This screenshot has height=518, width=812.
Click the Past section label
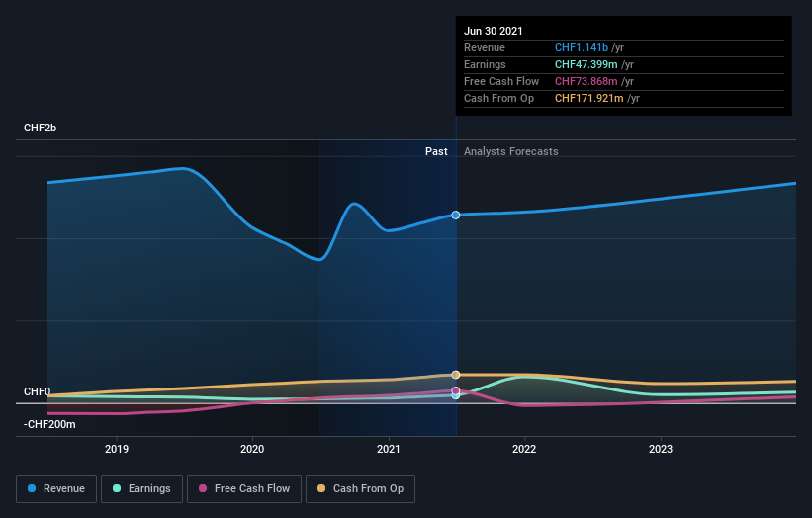436,151
